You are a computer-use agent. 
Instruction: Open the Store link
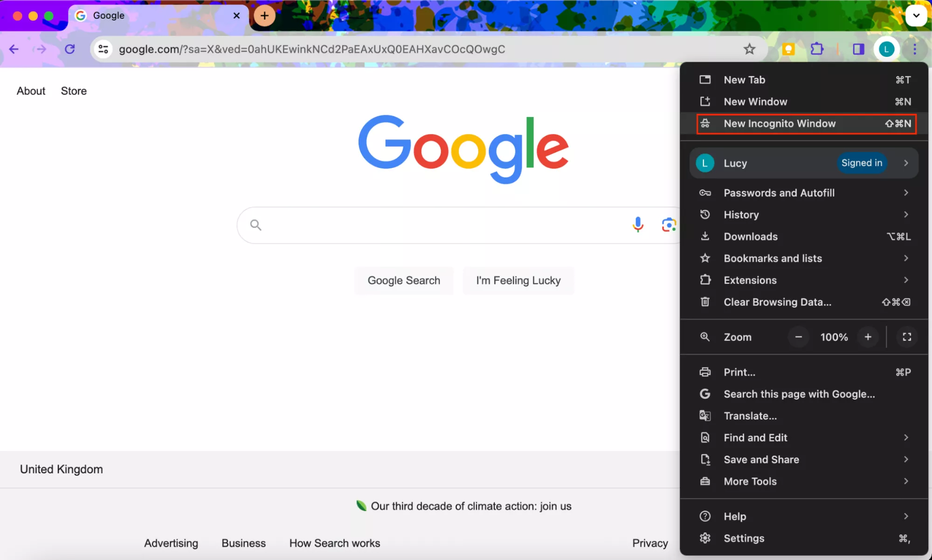74,91
